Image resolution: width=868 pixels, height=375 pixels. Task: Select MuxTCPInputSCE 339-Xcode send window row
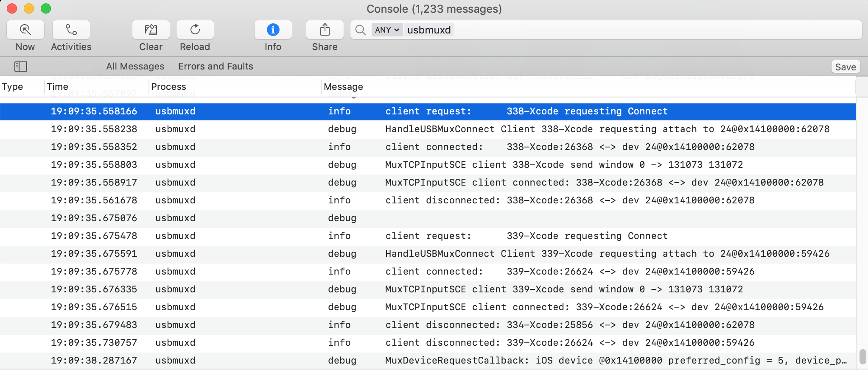point(428,289)
